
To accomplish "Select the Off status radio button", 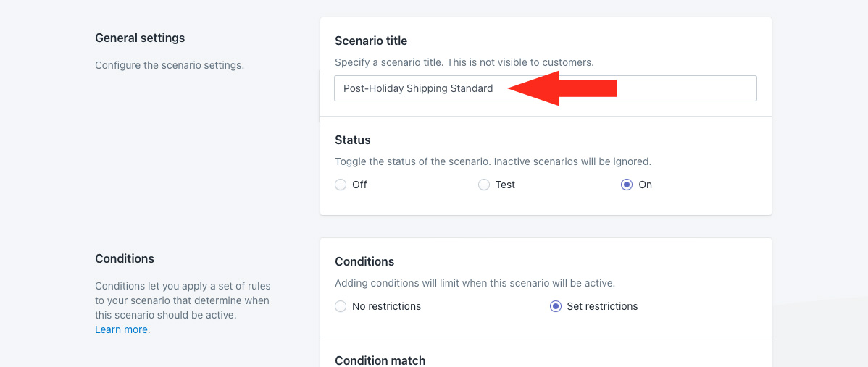I will pyautogui.click(x=341, y=185).
